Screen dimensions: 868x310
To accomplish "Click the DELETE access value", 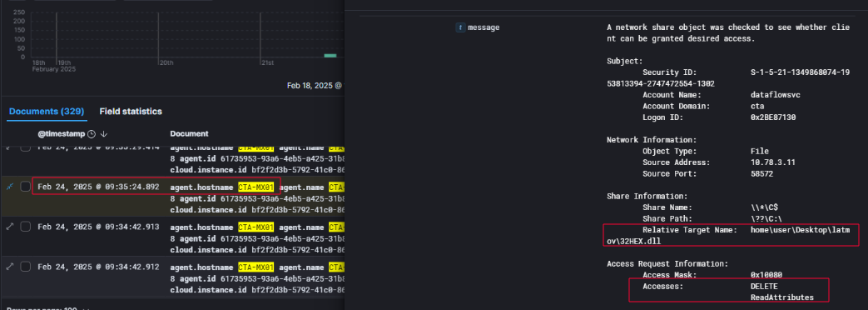I will pos(765,286).
